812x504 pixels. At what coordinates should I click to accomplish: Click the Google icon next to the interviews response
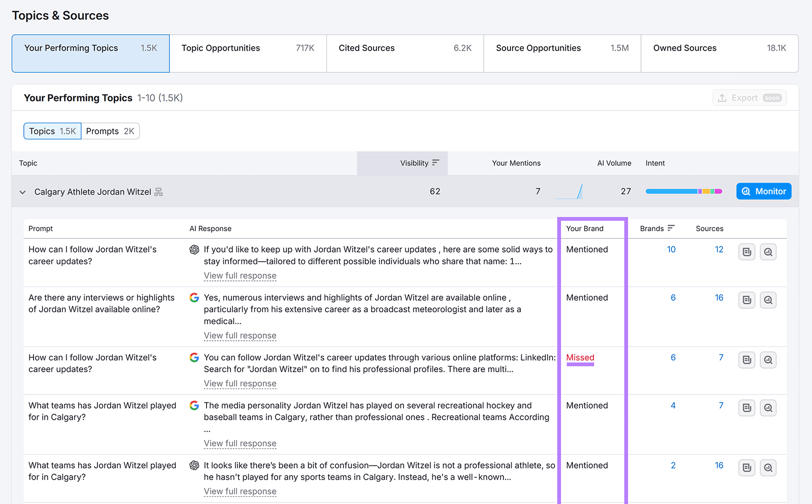coord(194,298)
